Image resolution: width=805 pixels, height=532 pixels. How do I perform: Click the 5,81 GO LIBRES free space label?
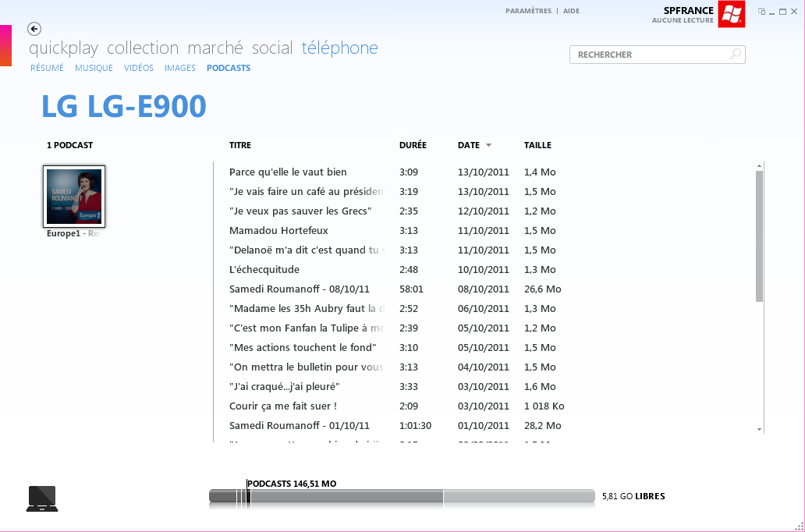coord(633,496)
